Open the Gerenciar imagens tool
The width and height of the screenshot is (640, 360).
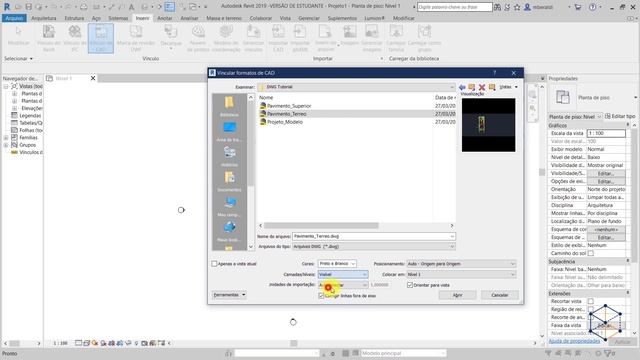click(x=371, y=38)
